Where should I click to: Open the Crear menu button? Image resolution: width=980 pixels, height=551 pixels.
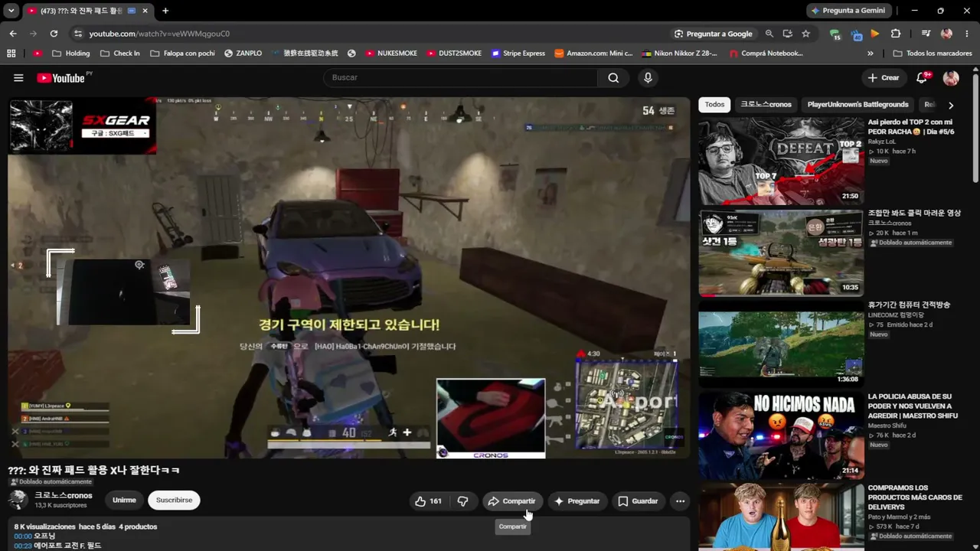pyautogui.click(x=884, y=77)
